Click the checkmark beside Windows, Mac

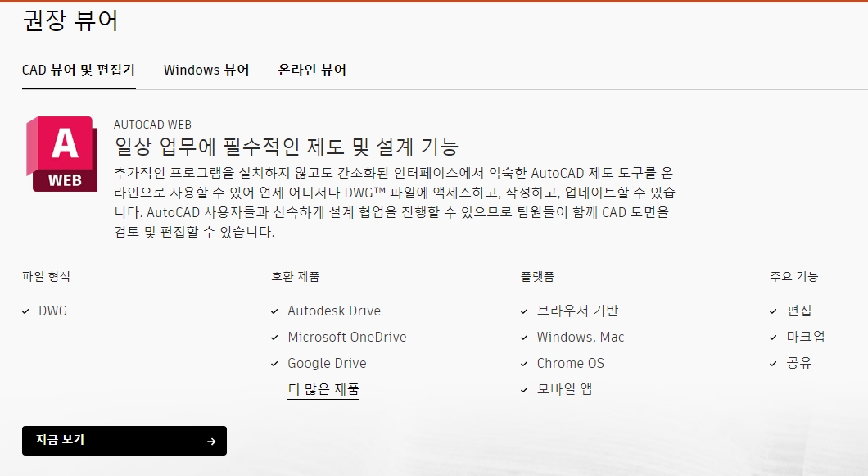click(524, 338)
